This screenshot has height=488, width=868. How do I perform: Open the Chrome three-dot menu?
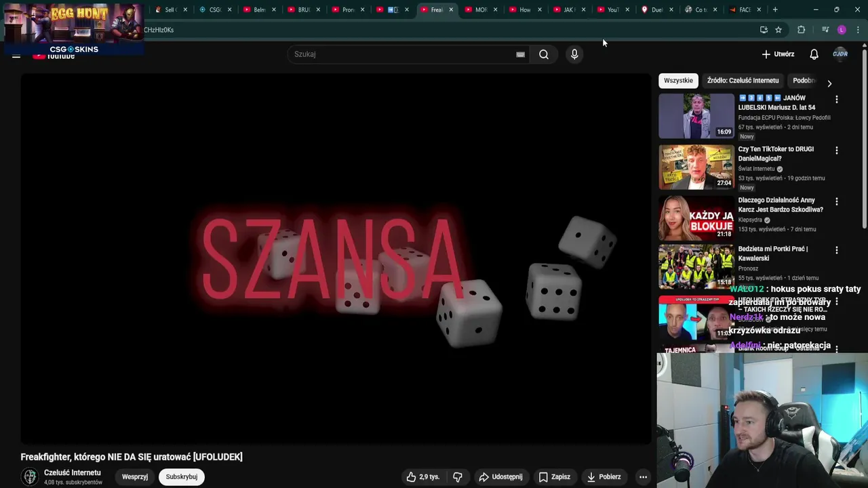click(x=858, y=30)
